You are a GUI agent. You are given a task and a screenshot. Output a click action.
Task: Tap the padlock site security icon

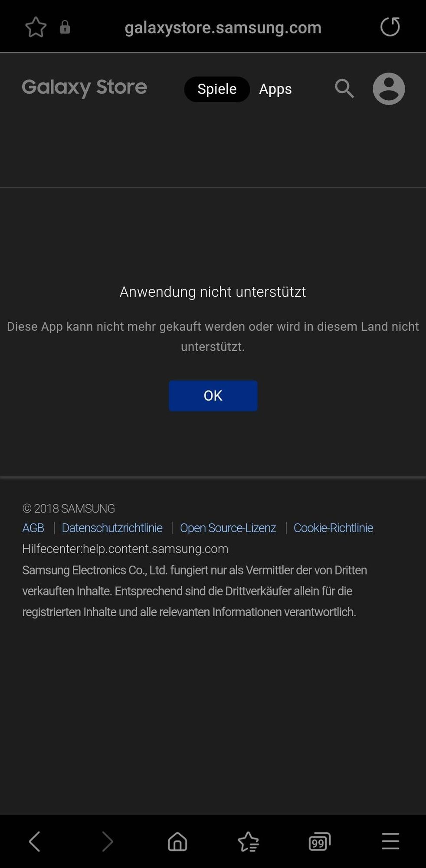tap(65, 27)
